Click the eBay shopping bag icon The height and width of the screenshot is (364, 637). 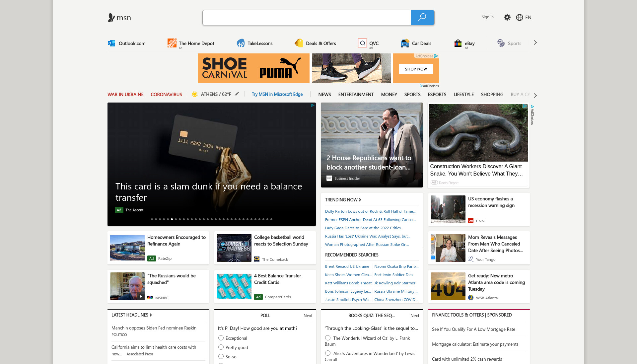pyautogui.click(x=458, y=43)
